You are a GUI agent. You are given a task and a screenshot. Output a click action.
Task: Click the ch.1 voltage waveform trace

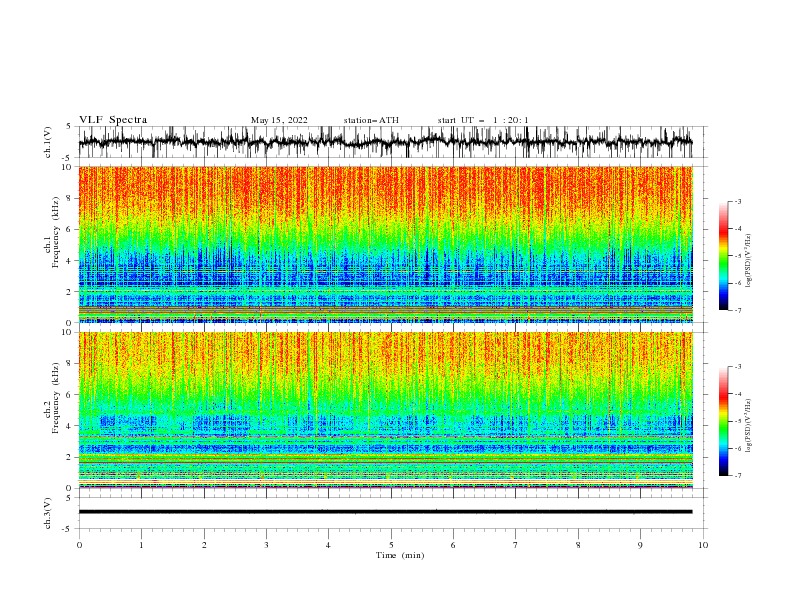[385, 142]
